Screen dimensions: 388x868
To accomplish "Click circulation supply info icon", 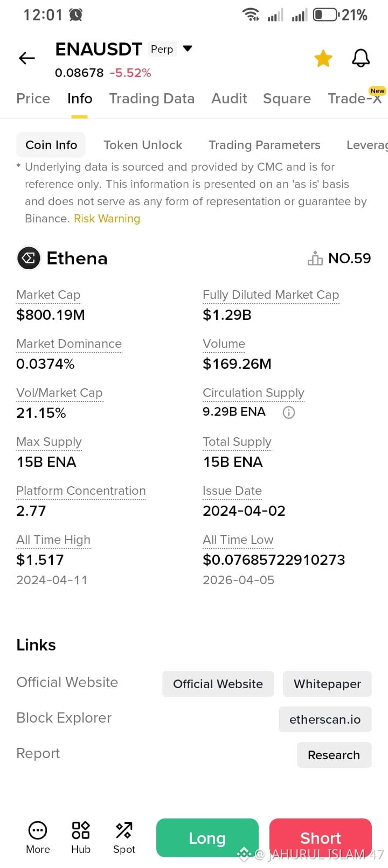I will [289, 412].
